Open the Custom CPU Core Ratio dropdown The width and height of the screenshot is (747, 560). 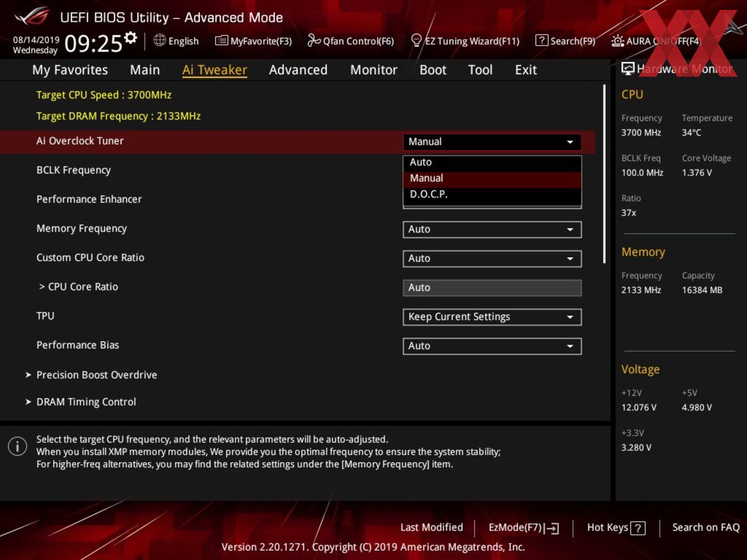492,259
